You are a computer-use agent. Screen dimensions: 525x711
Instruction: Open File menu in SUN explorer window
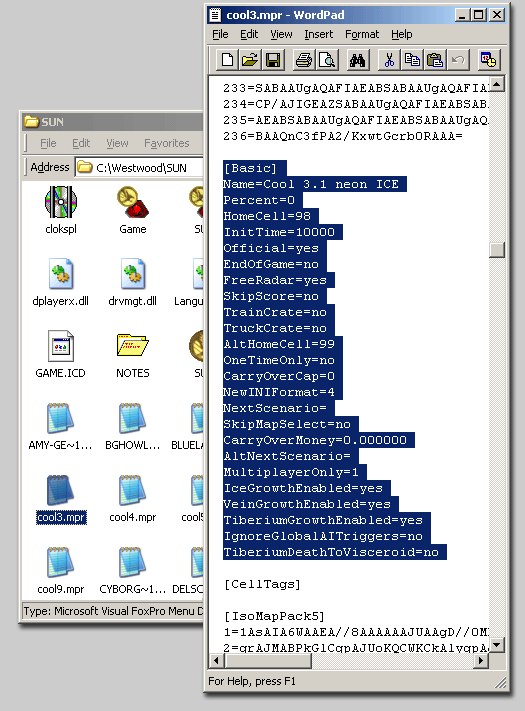point(48,143)
